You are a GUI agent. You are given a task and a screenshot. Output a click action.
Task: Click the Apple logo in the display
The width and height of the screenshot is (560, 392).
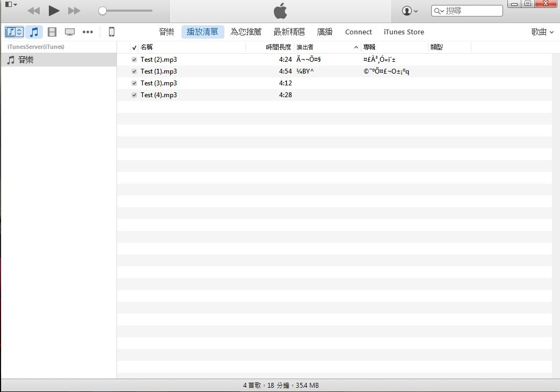tap(280, 11)
